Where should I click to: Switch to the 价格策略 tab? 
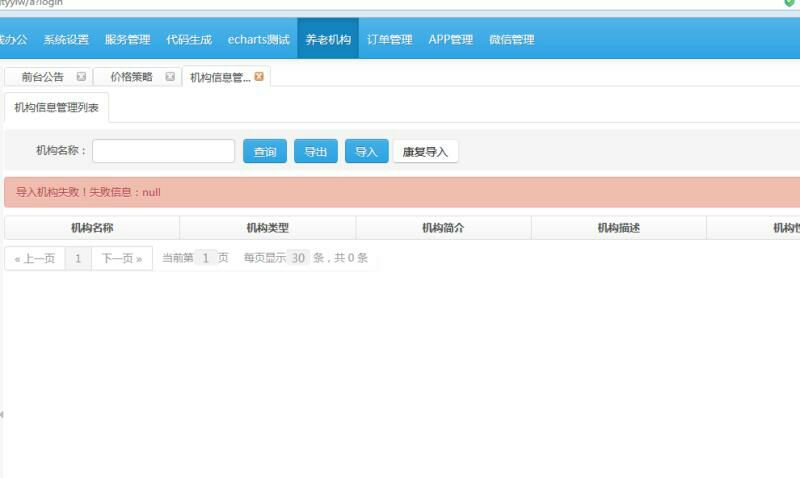point(131,77)
